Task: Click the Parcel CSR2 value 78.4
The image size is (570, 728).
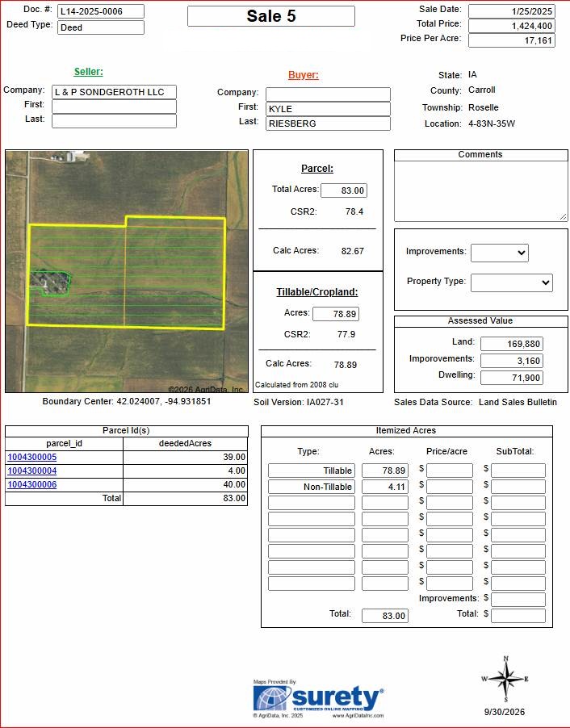Action: click(354, 211)
